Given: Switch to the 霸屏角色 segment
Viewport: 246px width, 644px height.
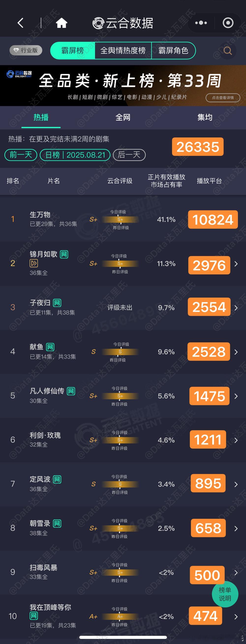Looking at the screenshot, I should tap(173, 50).
